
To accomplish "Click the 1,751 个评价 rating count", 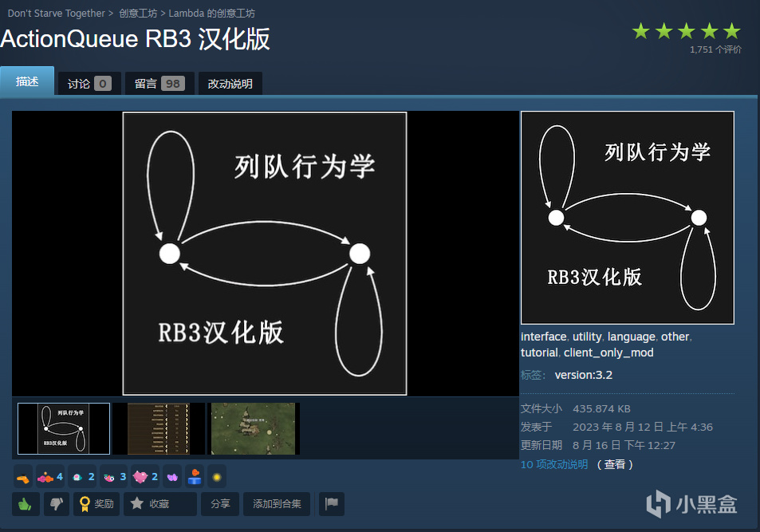I will [x=715, y=49].
